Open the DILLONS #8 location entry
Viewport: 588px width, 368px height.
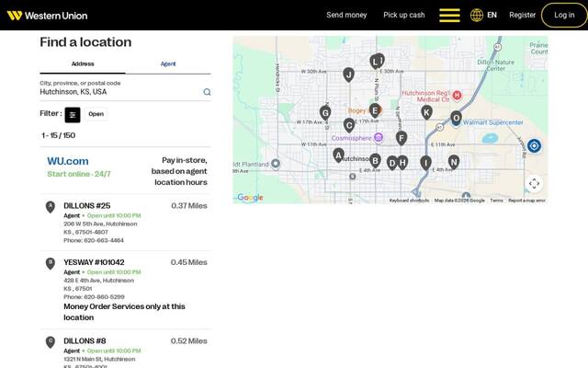click(125, 350)
